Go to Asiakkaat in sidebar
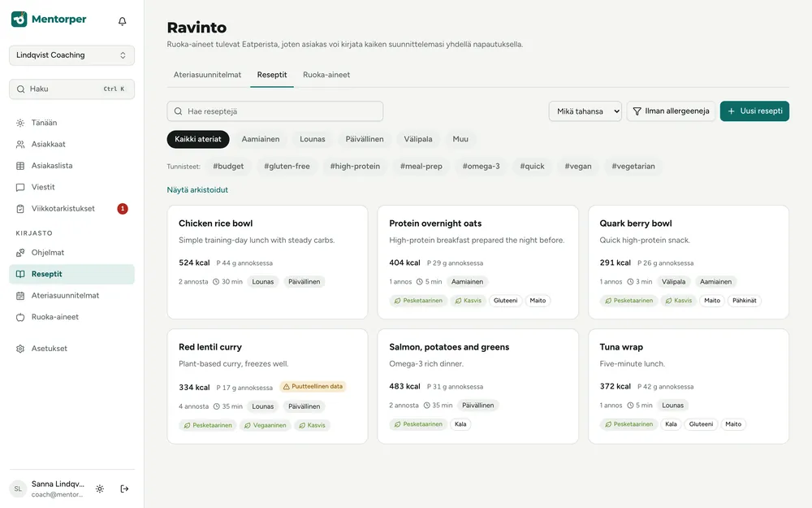The height and width of the screenshot is (508, 812). click(x=72, y=144)
